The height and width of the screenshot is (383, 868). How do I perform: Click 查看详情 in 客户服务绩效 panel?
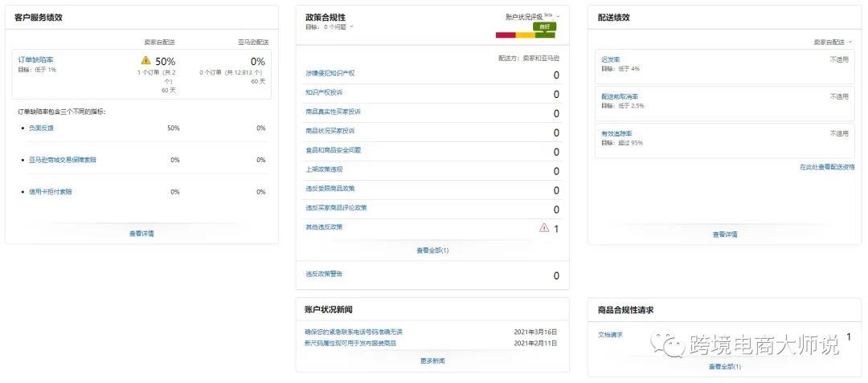[x=141, y=233]
